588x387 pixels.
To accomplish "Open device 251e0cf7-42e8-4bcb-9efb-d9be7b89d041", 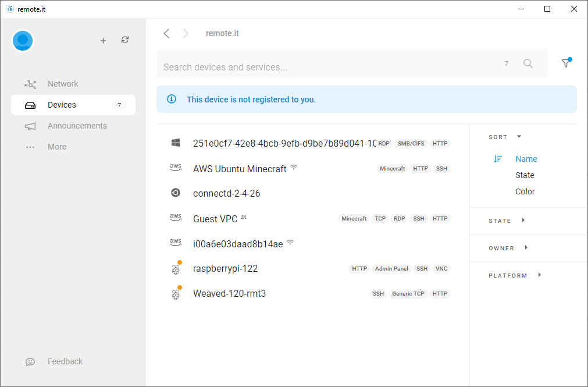I will point(284,143).
